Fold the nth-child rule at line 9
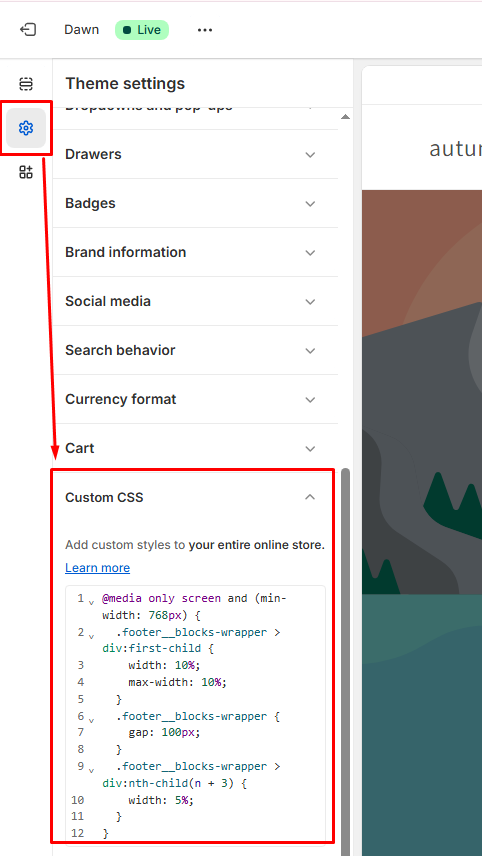This screenshot has width=482, height=856. coord(91,769)
